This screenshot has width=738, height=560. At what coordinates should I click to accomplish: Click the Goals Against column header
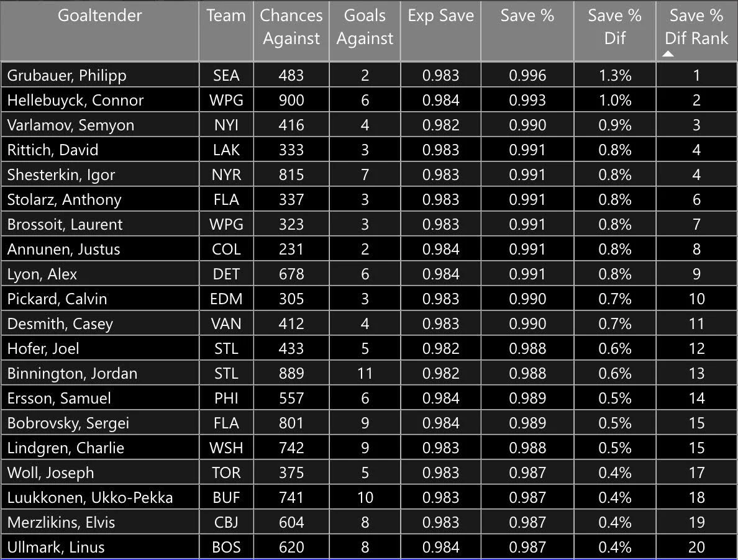coord(365,27)
